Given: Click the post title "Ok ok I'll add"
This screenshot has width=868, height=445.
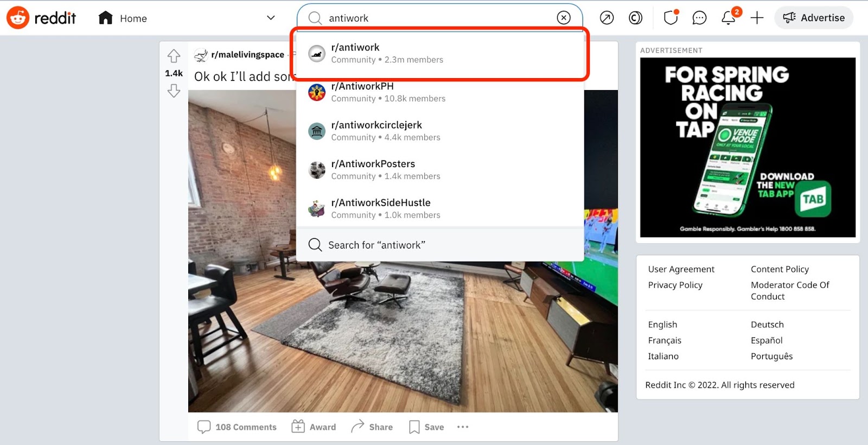Looking at the screenshot, I should pyautogui.click(x=245, y=77).
